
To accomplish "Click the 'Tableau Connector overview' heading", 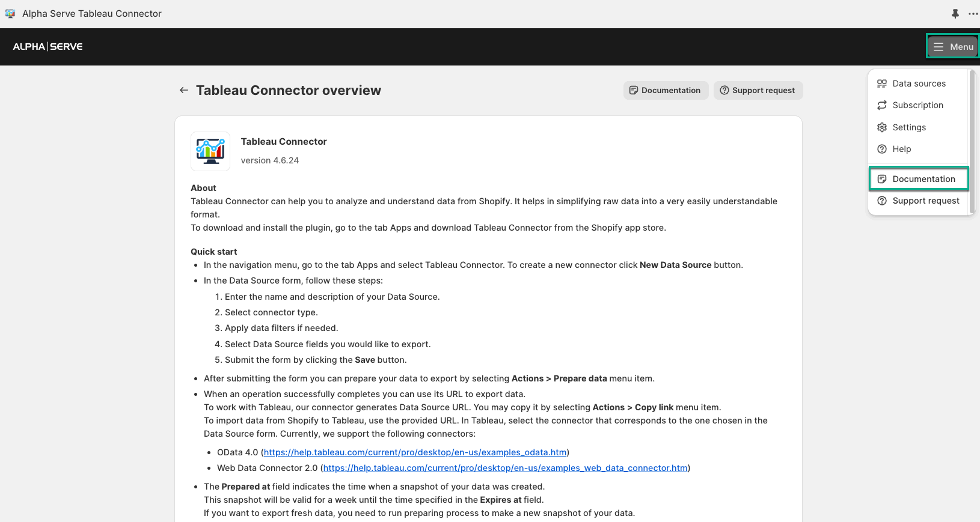I will (x=289, y=90).
